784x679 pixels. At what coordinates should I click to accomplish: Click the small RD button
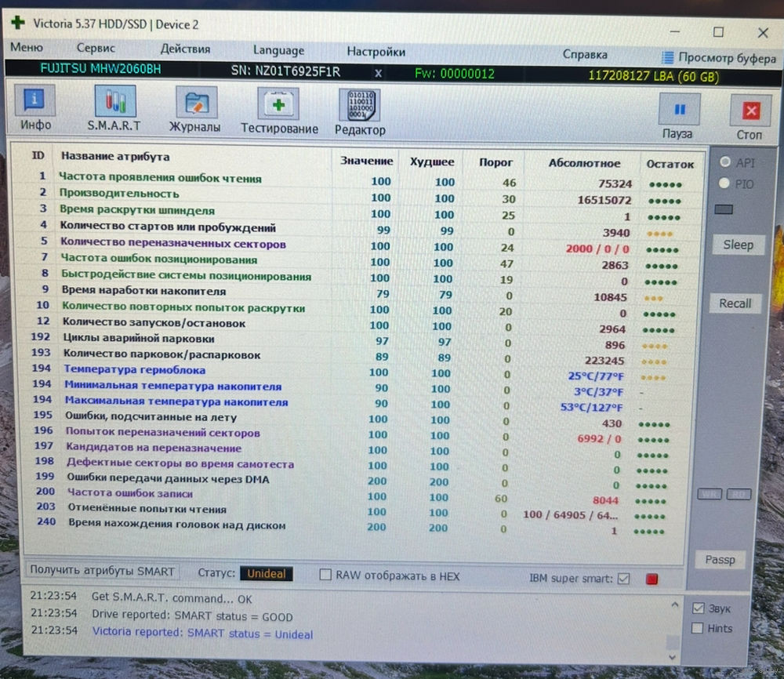coord(739,495)
